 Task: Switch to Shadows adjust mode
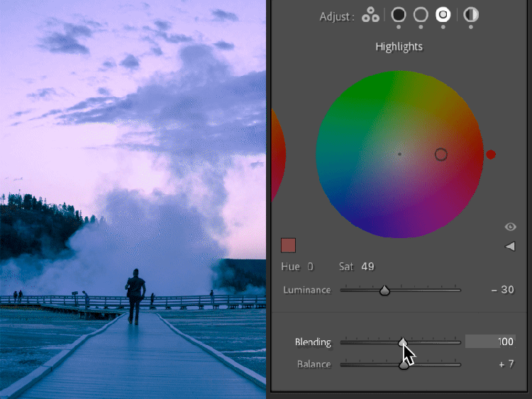point(399,15)
